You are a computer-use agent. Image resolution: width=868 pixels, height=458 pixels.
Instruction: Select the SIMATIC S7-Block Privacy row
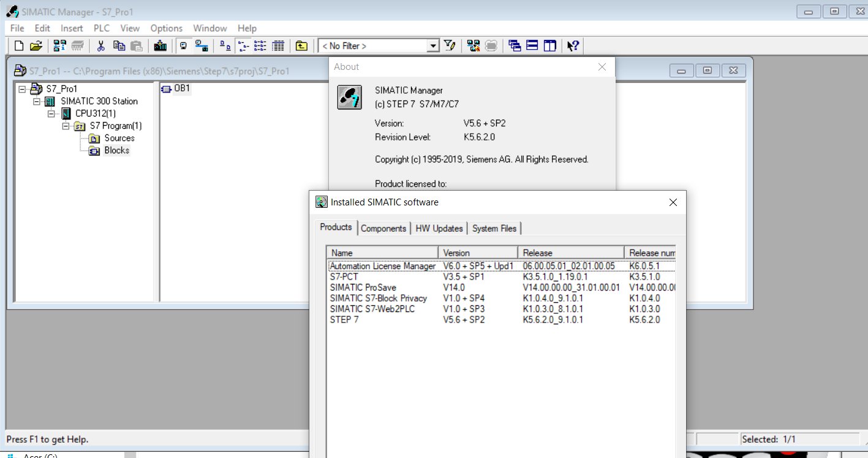point(502,298)
